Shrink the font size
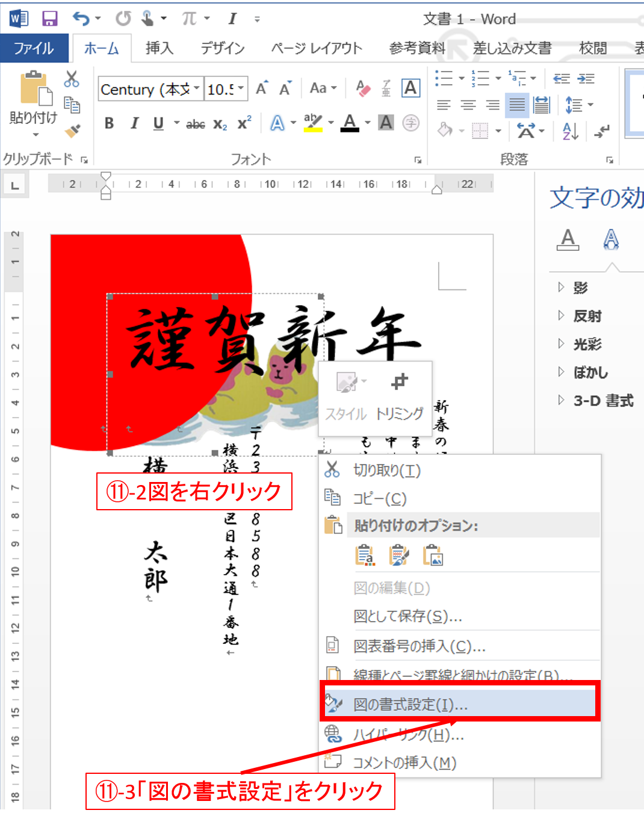This screenshot has height=819, width=644. (285, 89)
